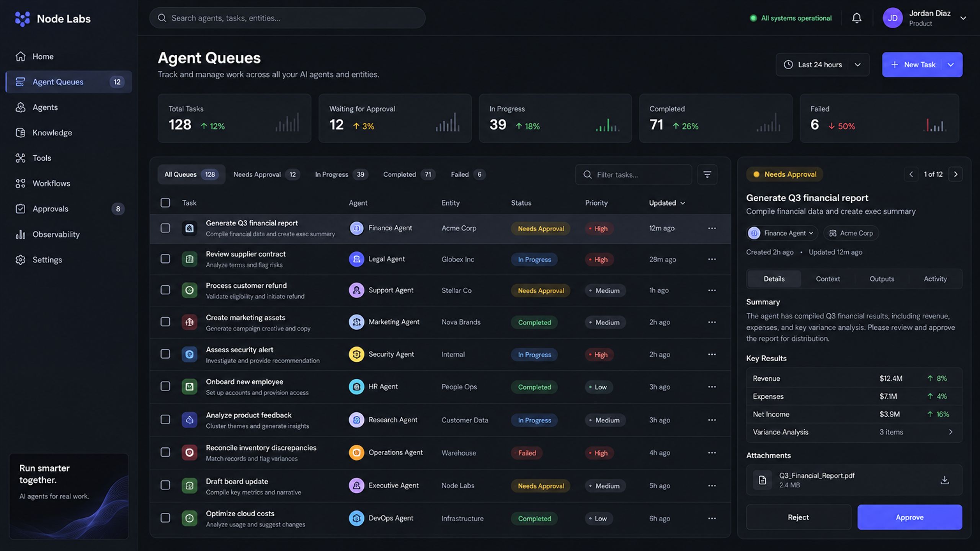Check the Generate Q3 financial report row

165,228
